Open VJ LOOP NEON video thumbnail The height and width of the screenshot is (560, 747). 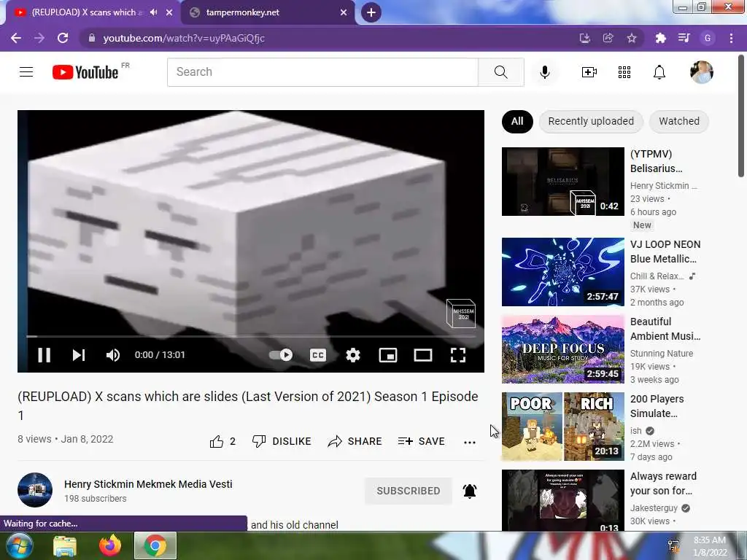[x=562, y=272]
